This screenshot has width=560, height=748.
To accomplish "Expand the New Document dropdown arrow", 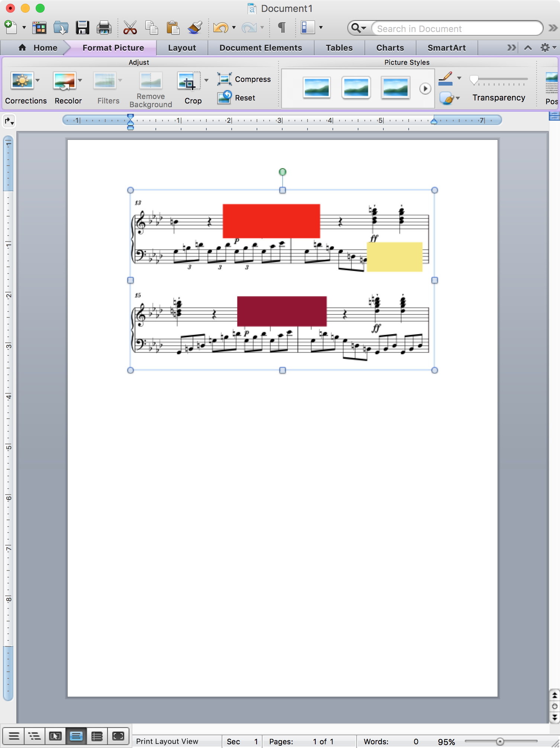I will click(24, 28).
